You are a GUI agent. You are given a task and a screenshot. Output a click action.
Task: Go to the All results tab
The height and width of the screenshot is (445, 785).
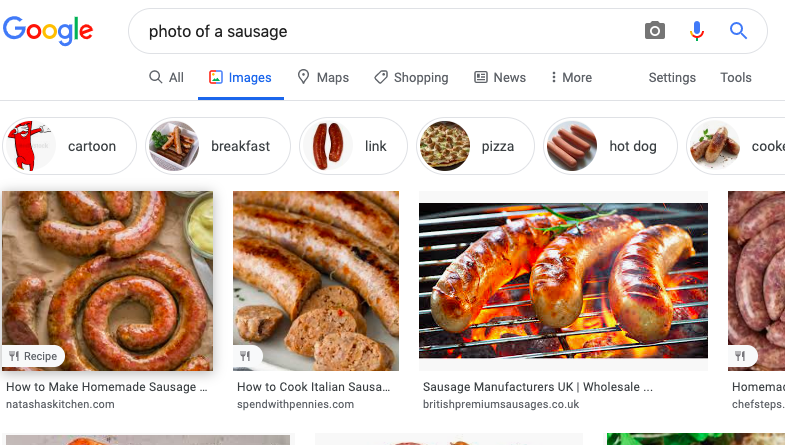tap(166, 77)
